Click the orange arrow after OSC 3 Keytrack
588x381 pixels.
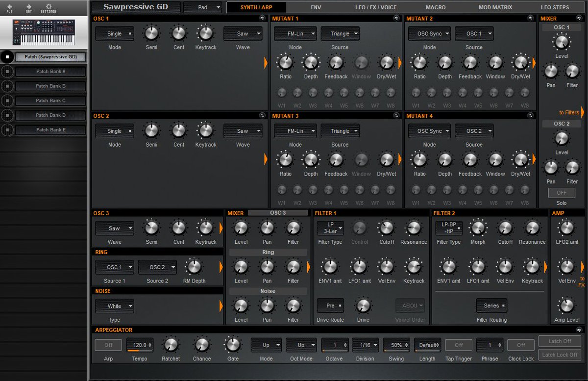tap(221, 228)
